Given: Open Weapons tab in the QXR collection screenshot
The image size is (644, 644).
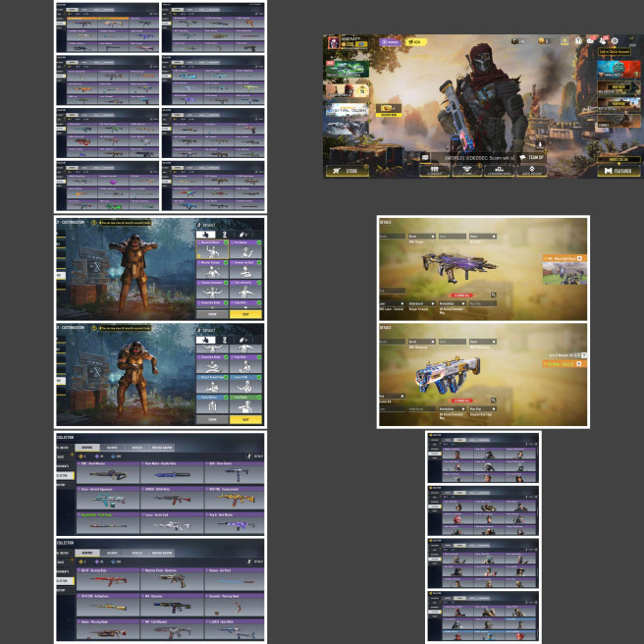Looking at the screenshot, I should (87, 448).
